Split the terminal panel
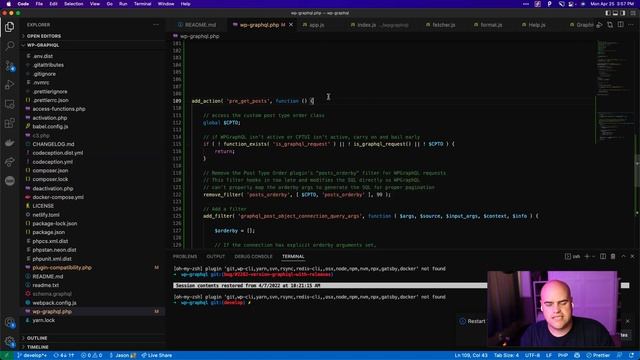Screen dimensions: 640x360 tap(603, 256)
